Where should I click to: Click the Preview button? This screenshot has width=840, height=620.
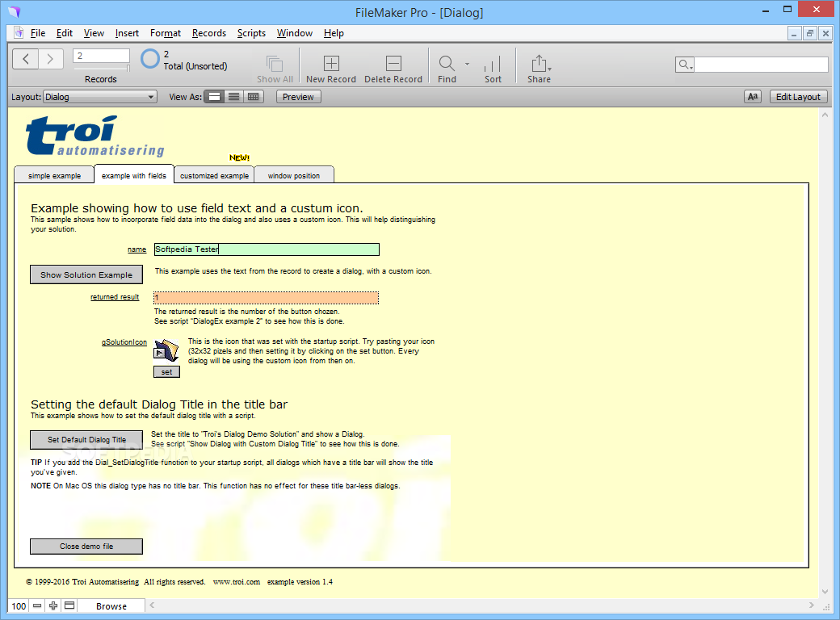(298, 97)
